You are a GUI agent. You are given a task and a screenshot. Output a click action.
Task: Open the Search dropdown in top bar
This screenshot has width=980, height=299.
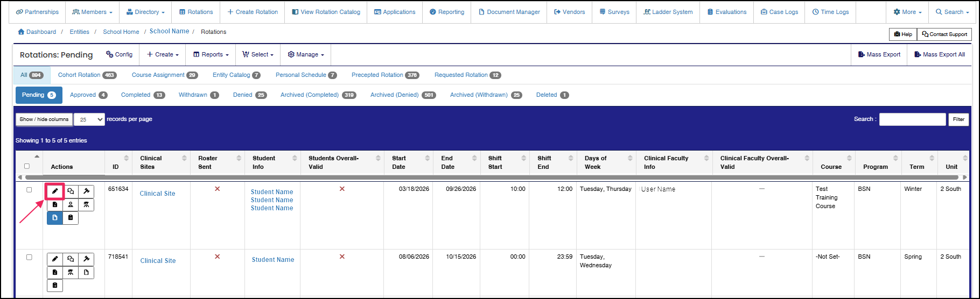(953, 12)
